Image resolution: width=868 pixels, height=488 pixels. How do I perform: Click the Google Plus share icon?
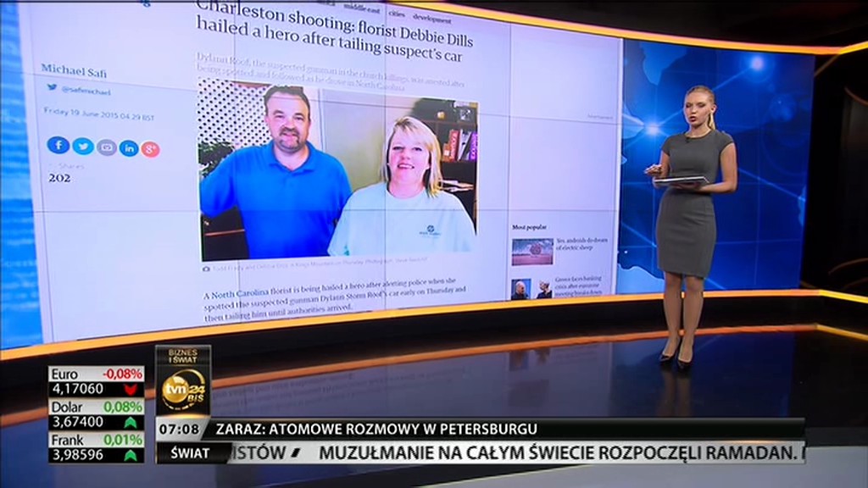(x=150, y=149)
